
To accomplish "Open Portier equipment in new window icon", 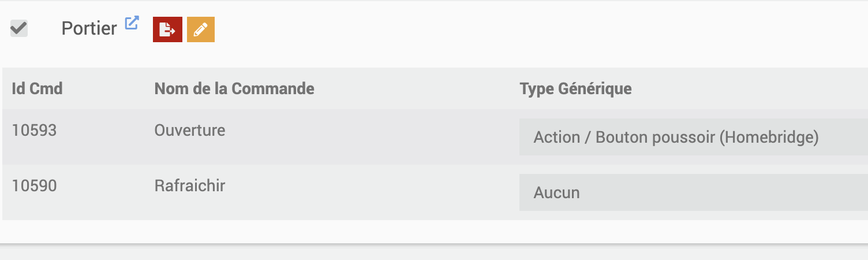I will pos(132,23).
